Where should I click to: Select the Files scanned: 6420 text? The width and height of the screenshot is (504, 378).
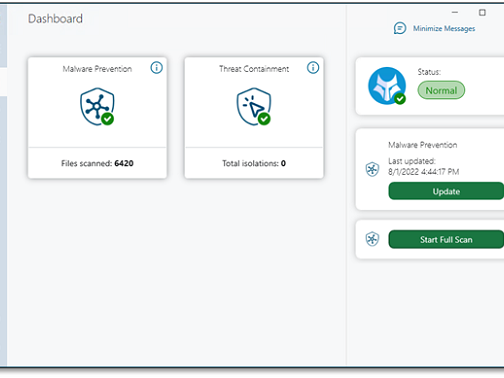point(97,163)
